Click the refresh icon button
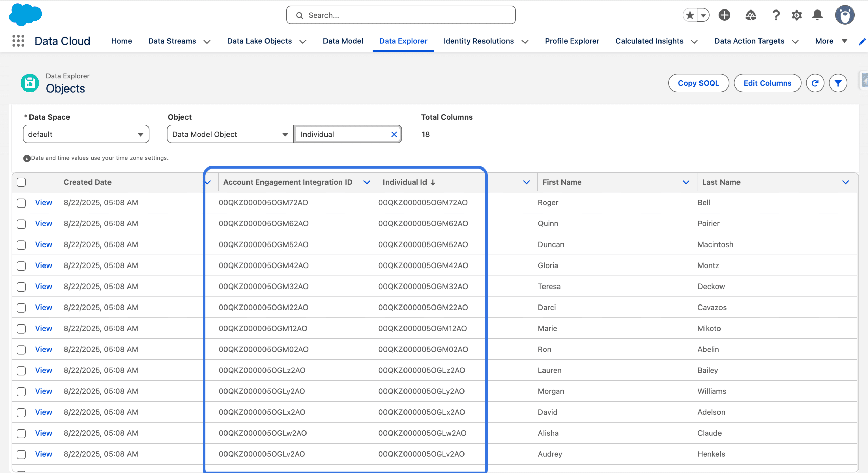The width and height of the screenshot is (868, 473). pos(815,83)
